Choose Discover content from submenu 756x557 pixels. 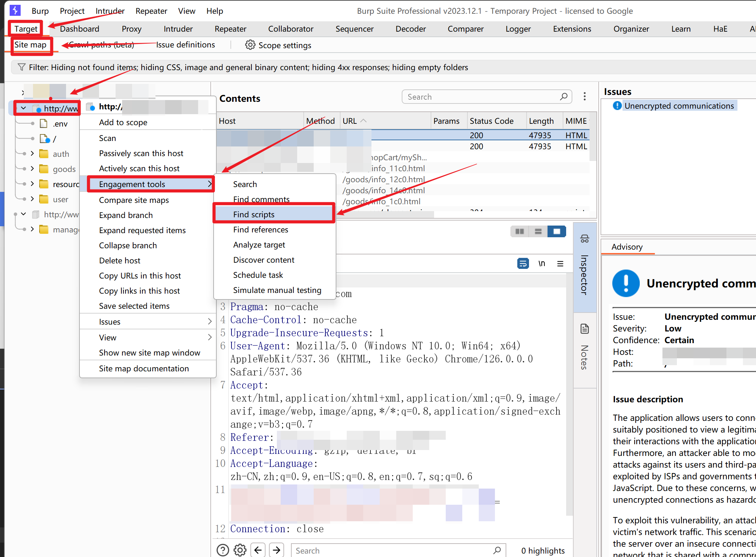click(274, 260)
